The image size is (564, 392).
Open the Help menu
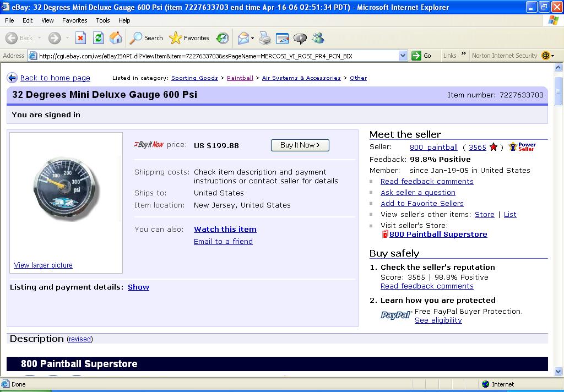click(x=124, y=20)
